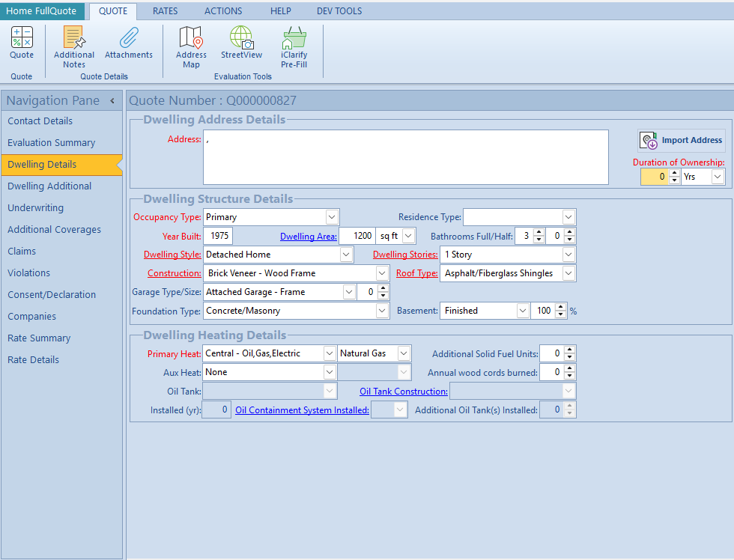Click the Year Built field
Screen dimensions: 734x560
click(x=218, y=236)
